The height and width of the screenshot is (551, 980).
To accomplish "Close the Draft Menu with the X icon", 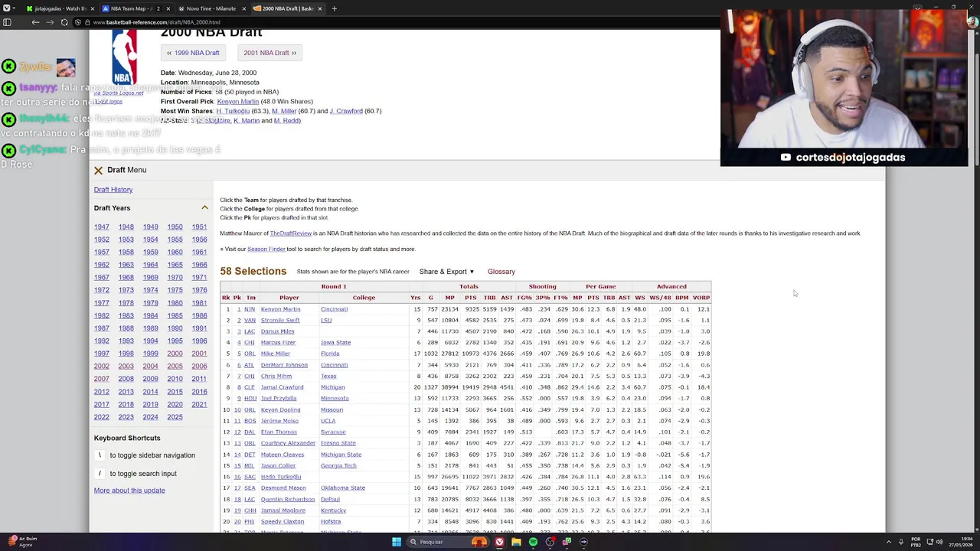I will [98, 170].
